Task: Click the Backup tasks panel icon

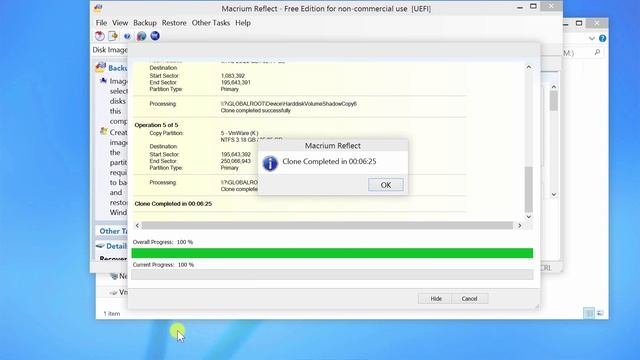Action: click(x=100, y=67)
